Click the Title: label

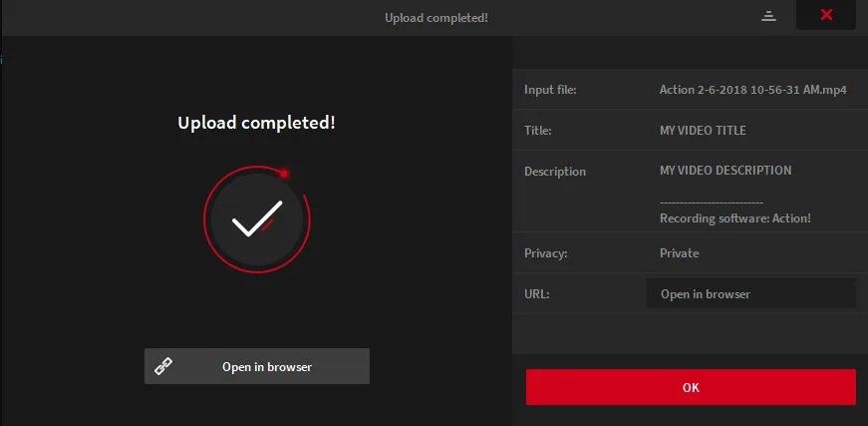pyautogui.click(x=537, y=131)
